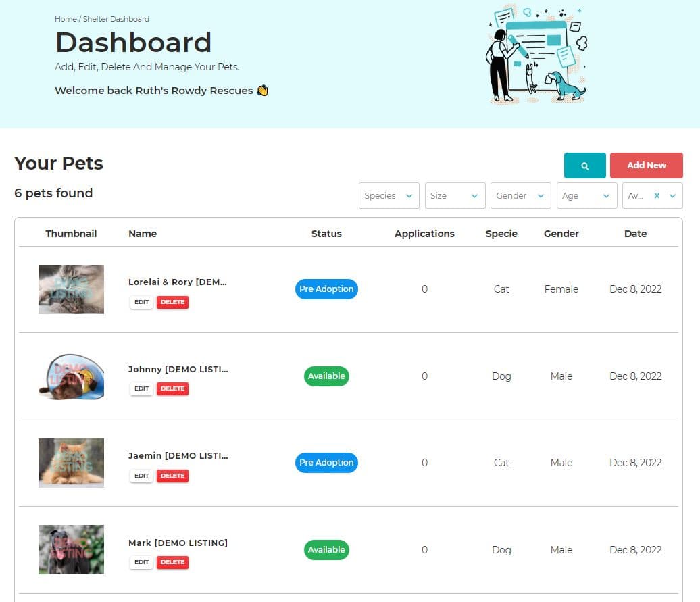The image size is (700, 602).
Task: Delete the Jaemin listing
Action: [172, 476]
